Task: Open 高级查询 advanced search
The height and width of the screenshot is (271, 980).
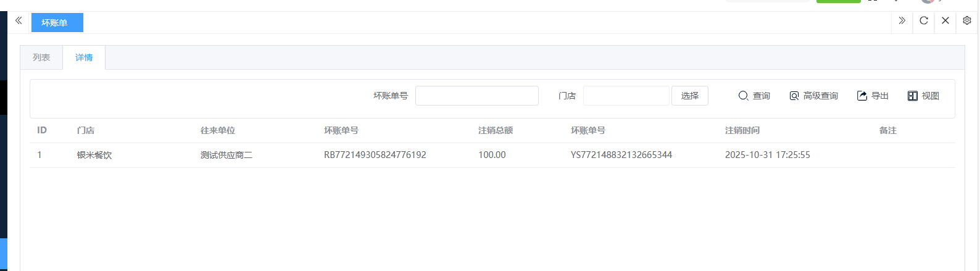Action: [x=813, y=96]
